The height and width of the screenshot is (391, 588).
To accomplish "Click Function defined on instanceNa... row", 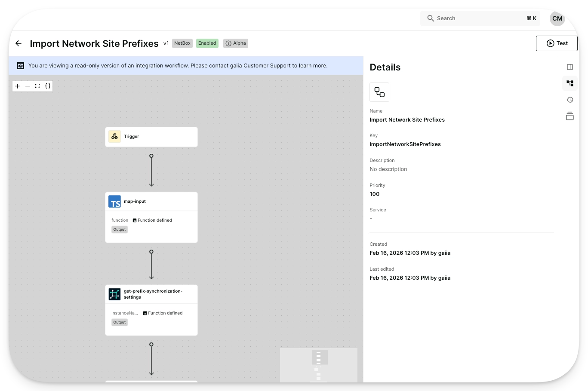I will click(x=163, y=313).
